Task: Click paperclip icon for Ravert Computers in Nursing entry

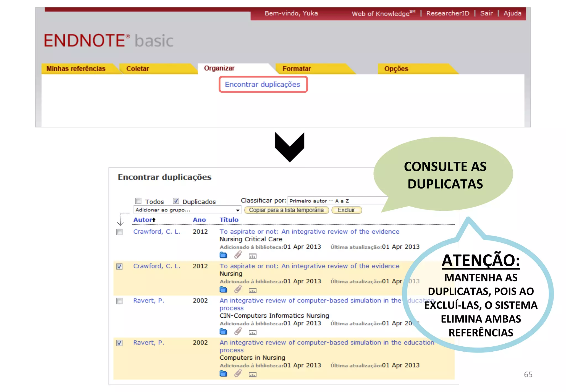Action: [x=238, y=373]
